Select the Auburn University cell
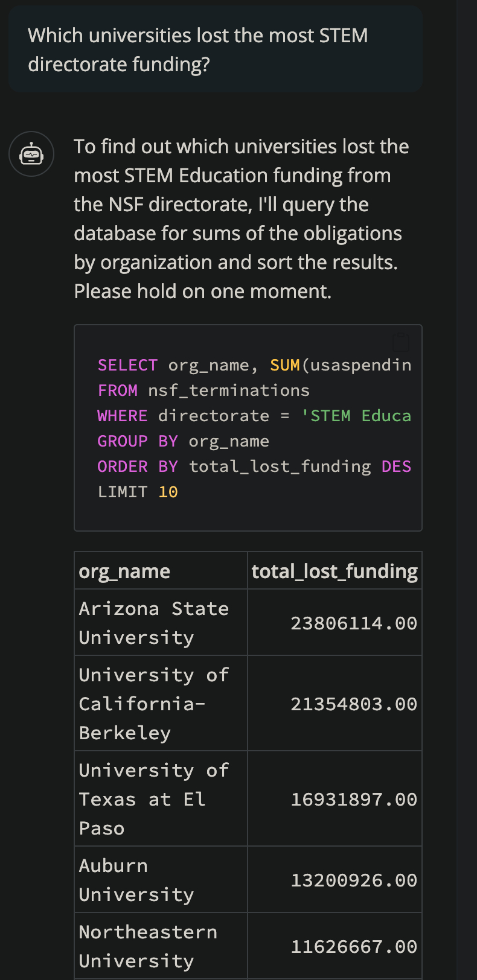 tap(136, 880)
